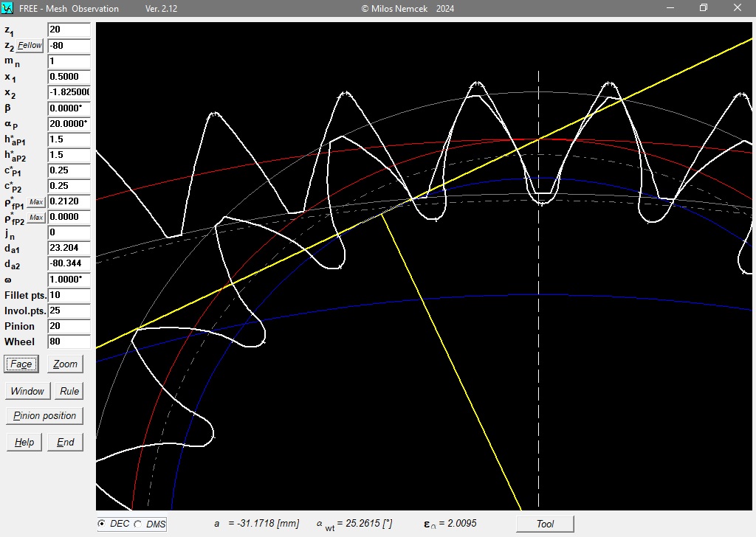Click the center distance a = -31.1718 readout
The image size is (756, 537).
tap(256, 524)
